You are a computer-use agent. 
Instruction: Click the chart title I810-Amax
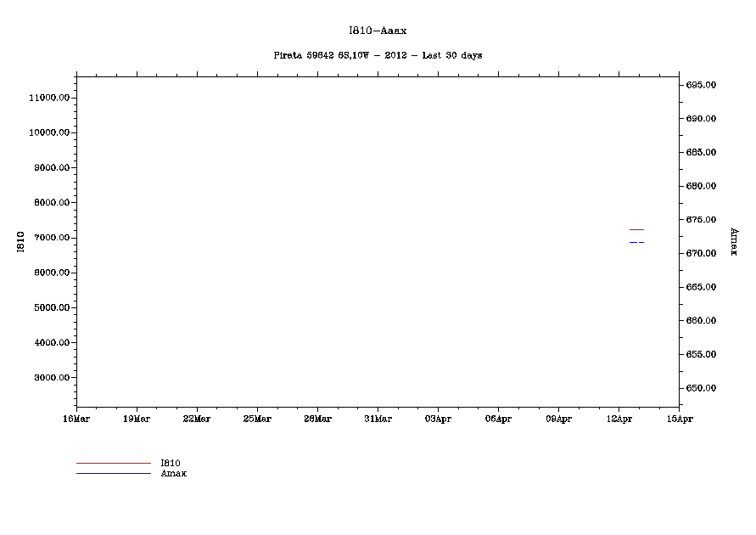tap(378, 31)
